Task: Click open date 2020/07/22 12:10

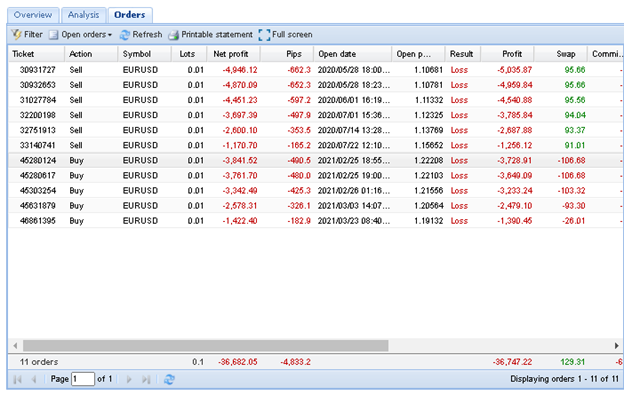Action: (x=354, y=146)
